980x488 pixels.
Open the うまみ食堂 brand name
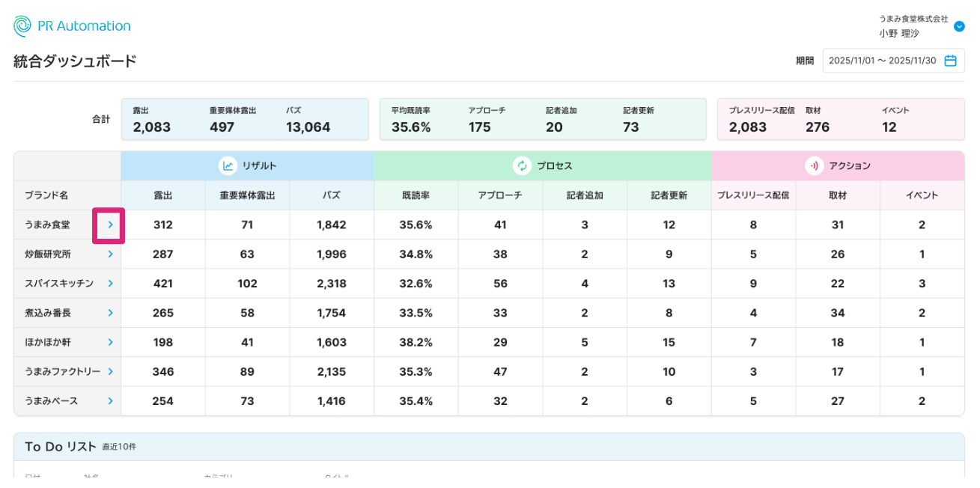(x=47, y=225)
